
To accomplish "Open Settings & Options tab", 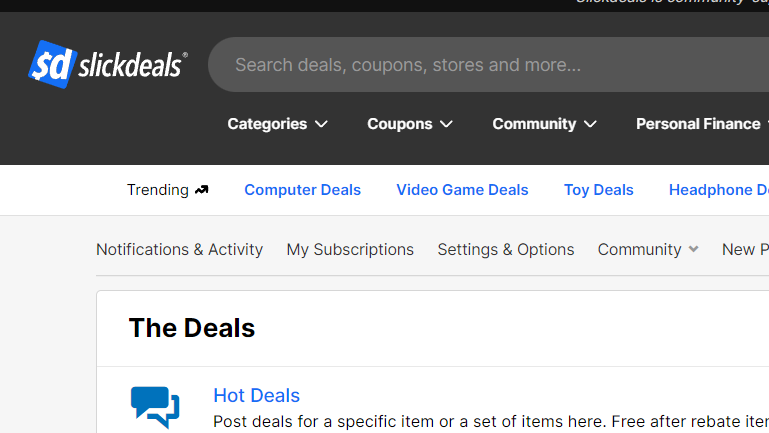I will [x=505, y=249].
